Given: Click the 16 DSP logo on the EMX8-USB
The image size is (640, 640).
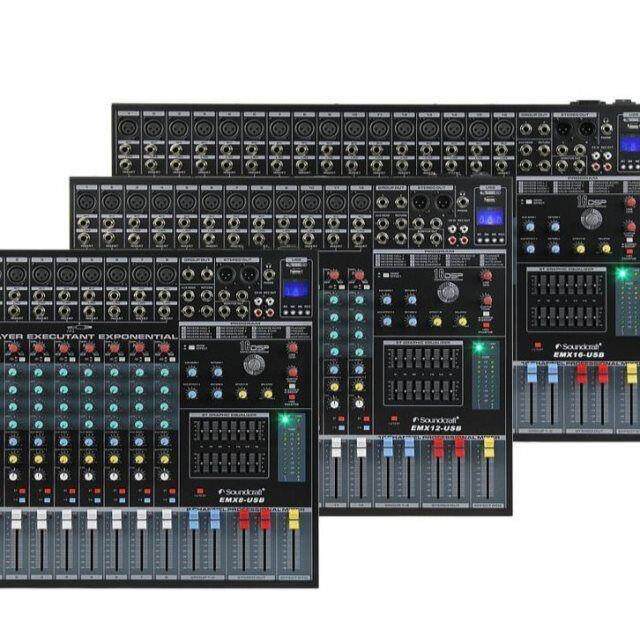Looking at the screenshot, I should (254, 347).
